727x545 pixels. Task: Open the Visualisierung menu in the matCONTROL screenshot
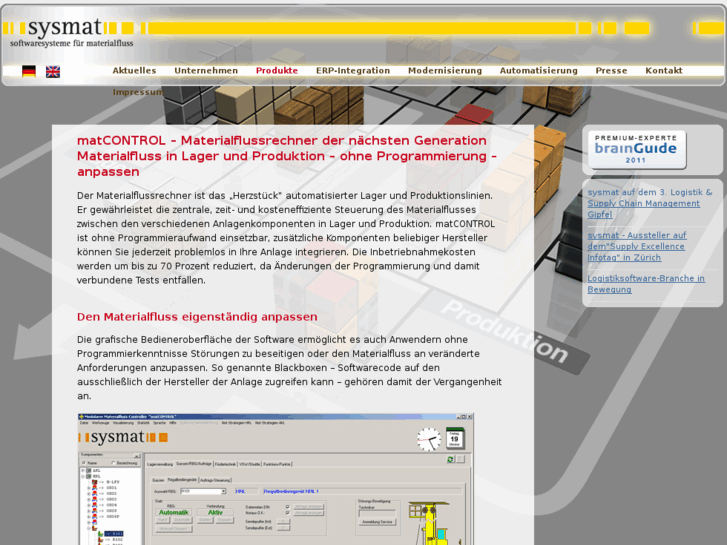[x=123, y=423]
